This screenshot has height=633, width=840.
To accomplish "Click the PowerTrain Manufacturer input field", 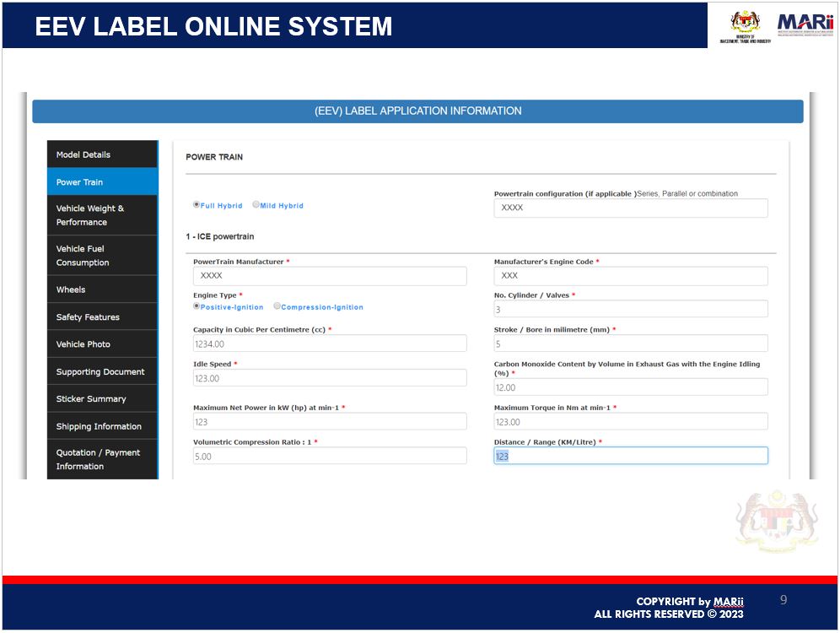I will point(330,276).
